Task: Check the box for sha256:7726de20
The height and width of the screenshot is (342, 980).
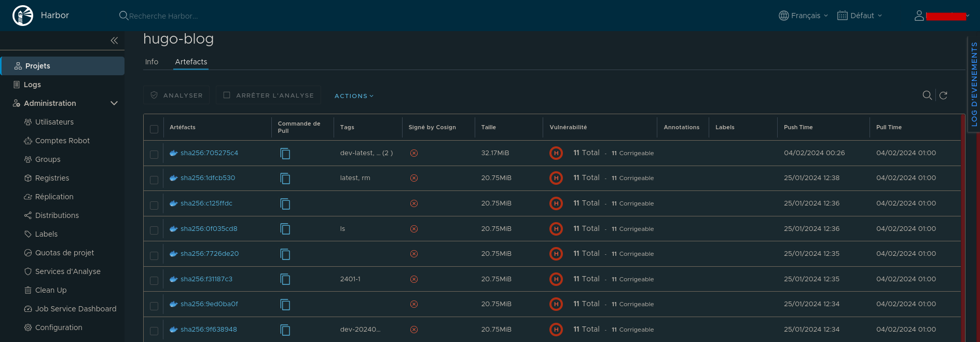Action: [154, 255]
